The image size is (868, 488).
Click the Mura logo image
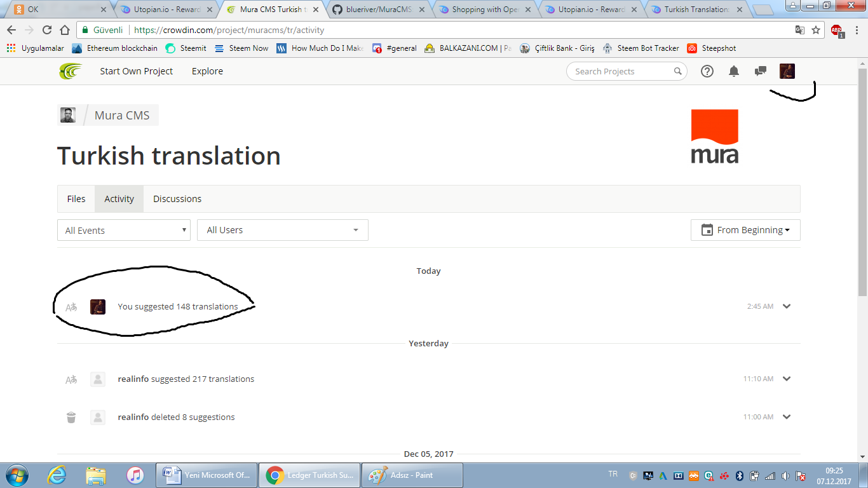tap(715, 137)
